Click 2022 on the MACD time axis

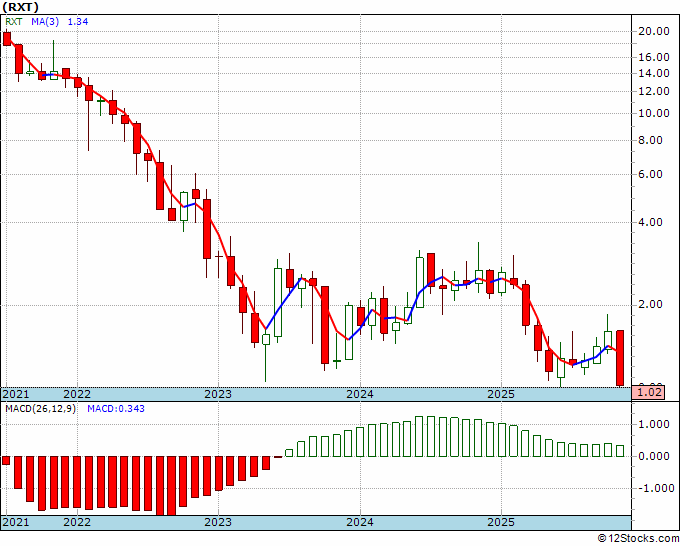(x=77, y=521)
